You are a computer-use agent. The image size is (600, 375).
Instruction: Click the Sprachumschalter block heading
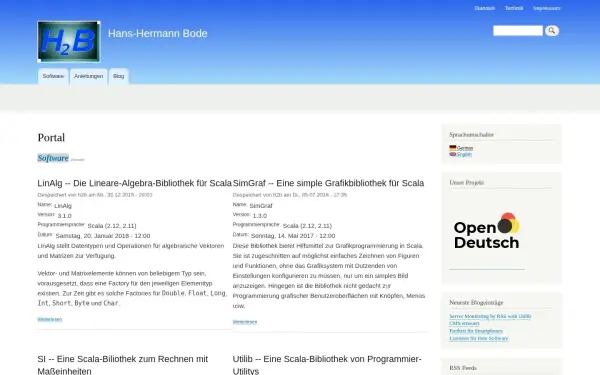(x=471, y=135)
